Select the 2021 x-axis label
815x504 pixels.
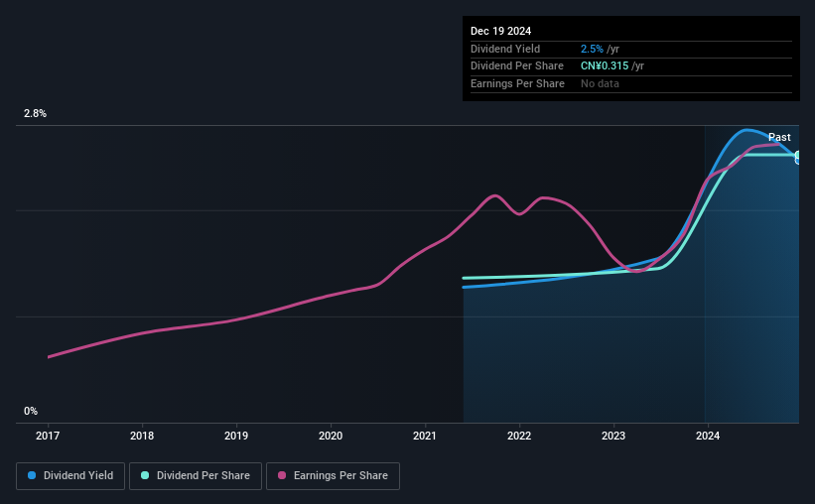pyautogui.click(x=425, y=436)
